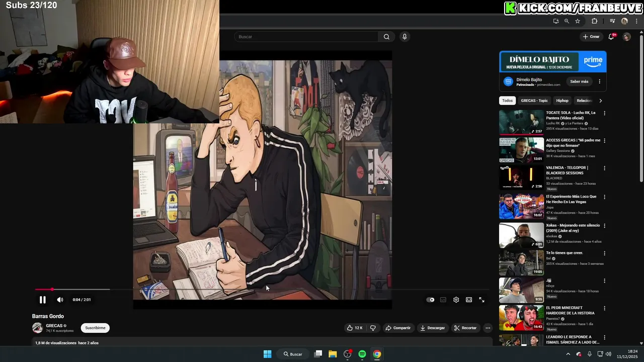Open Chrome extensions puzzle icon
The image size is (644, 362).
coord(594,21)
